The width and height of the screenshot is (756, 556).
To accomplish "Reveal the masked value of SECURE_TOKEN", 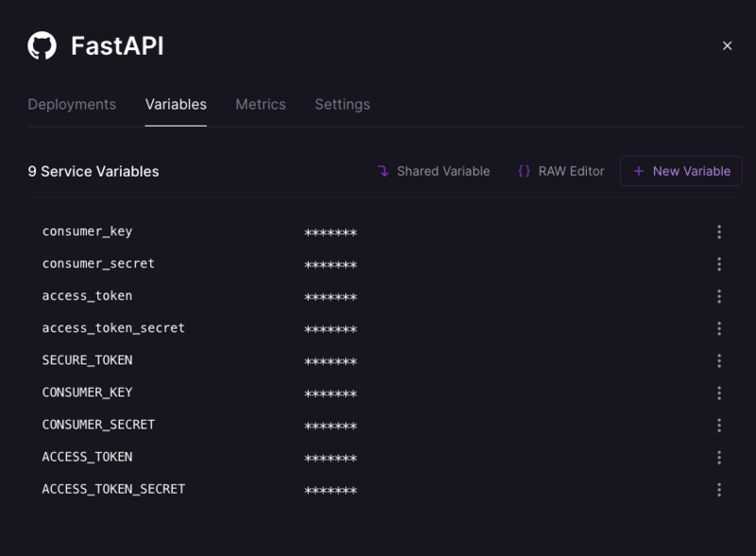I will pos(331,362).
